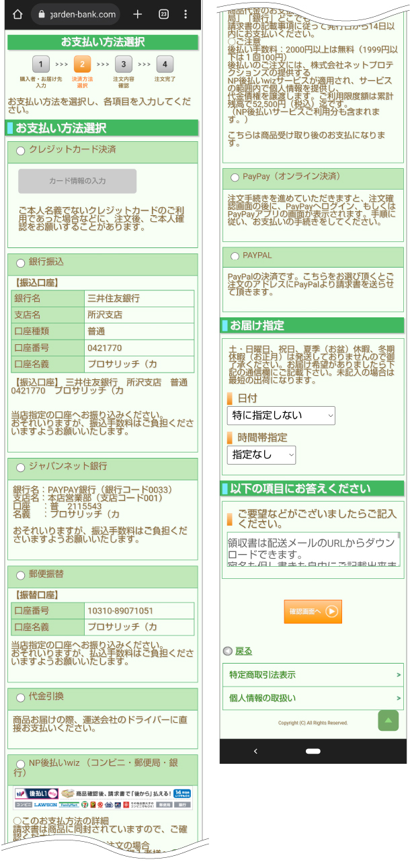Click the カード情報の入力 button

(x=77, y=181)
